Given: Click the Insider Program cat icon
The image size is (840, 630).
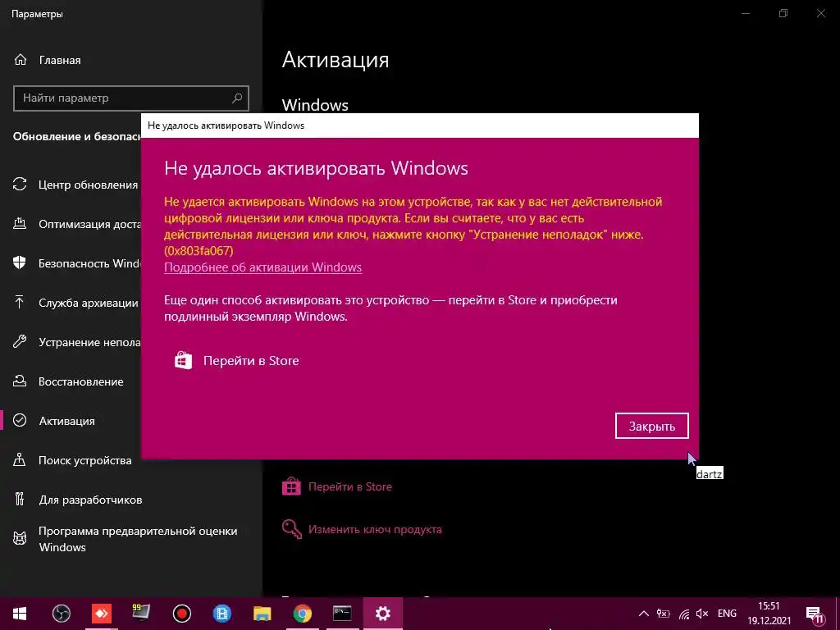Looking at the screenshot, I should [20, 538].
